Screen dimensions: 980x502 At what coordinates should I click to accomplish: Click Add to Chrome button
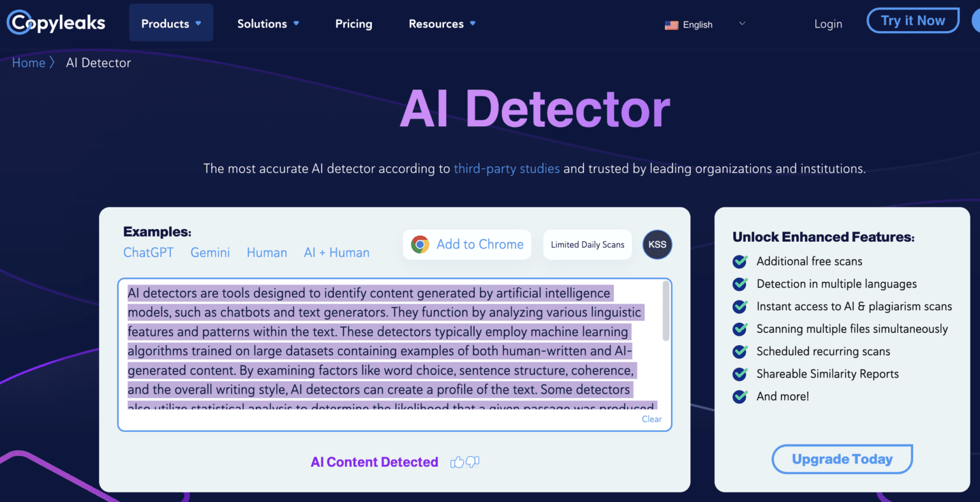[x=467, y=244]
